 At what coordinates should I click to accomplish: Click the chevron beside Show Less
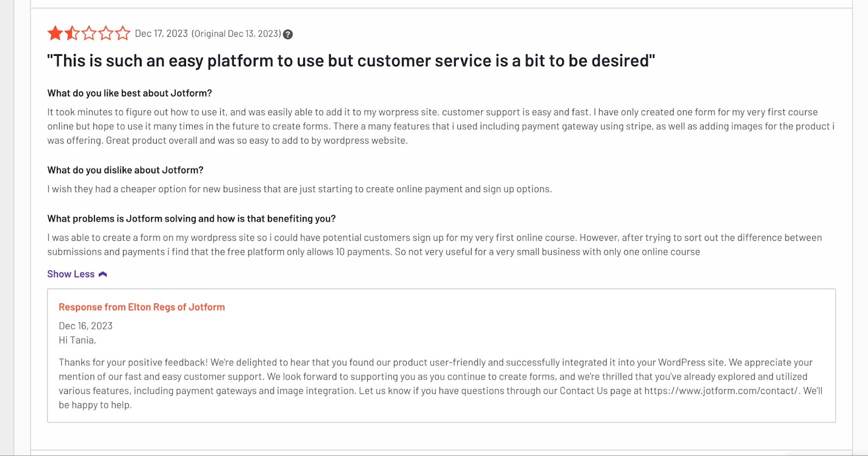(103, 274)
